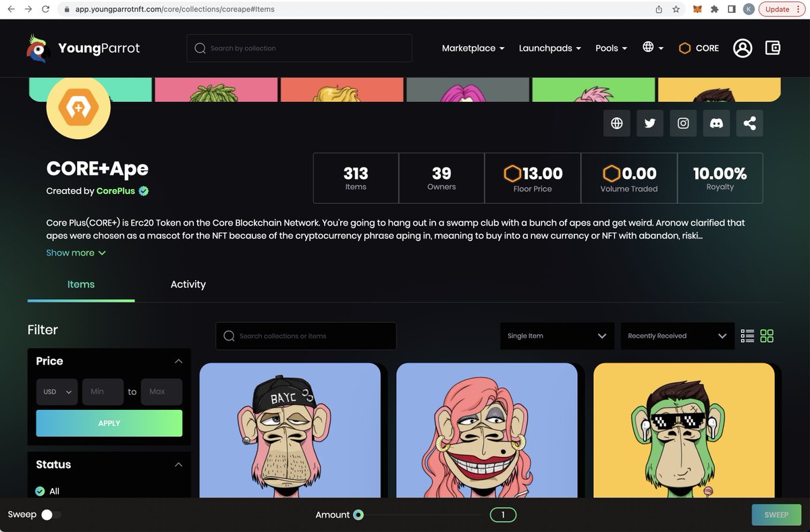Click the 10.00% Royalty stat

720,178
